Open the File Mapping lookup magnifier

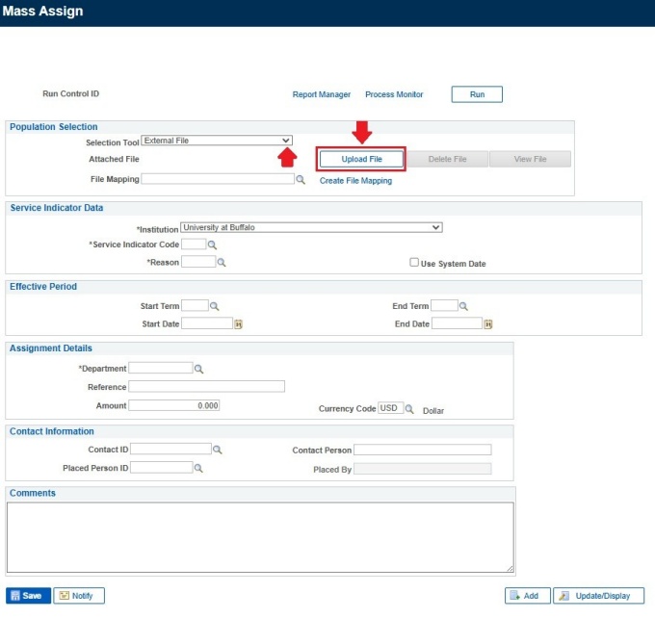pos(301,179)
